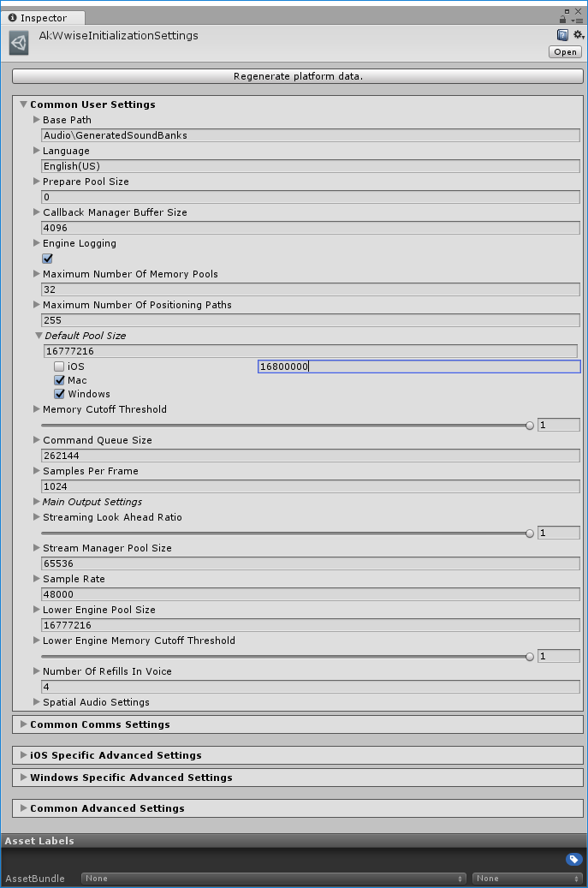Open the help reference book icon
588x888 pixels.
coord(562,35)
